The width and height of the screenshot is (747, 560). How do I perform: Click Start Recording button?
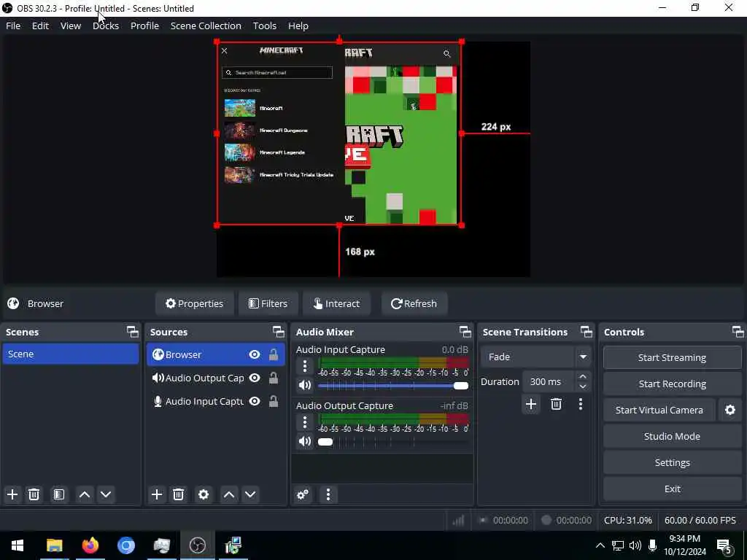click(672, 384)
